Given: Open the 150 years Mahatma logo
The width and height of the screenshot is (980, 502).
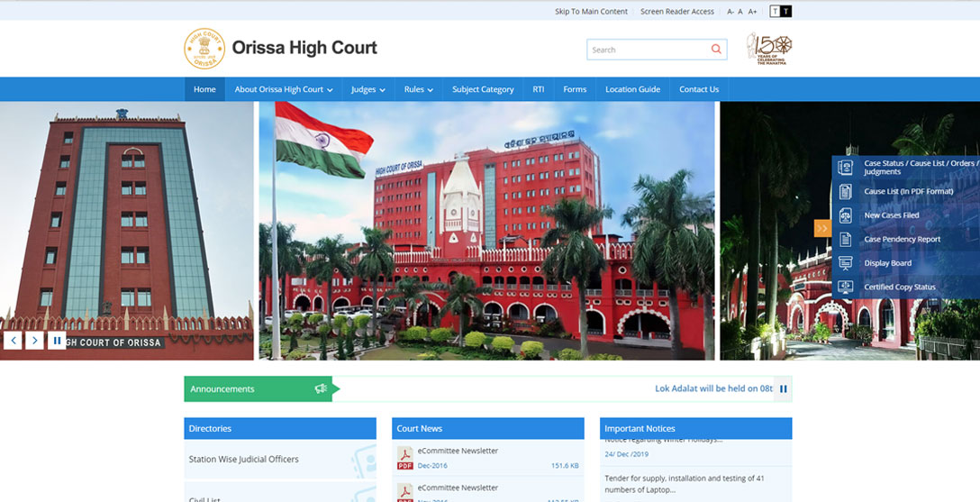Looking at the screenshot, I should click(x=769, y=49).
